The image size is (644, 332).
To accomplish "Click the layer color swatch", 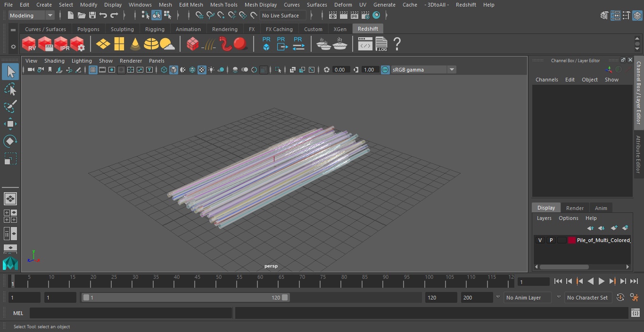I will click(572, 240).
